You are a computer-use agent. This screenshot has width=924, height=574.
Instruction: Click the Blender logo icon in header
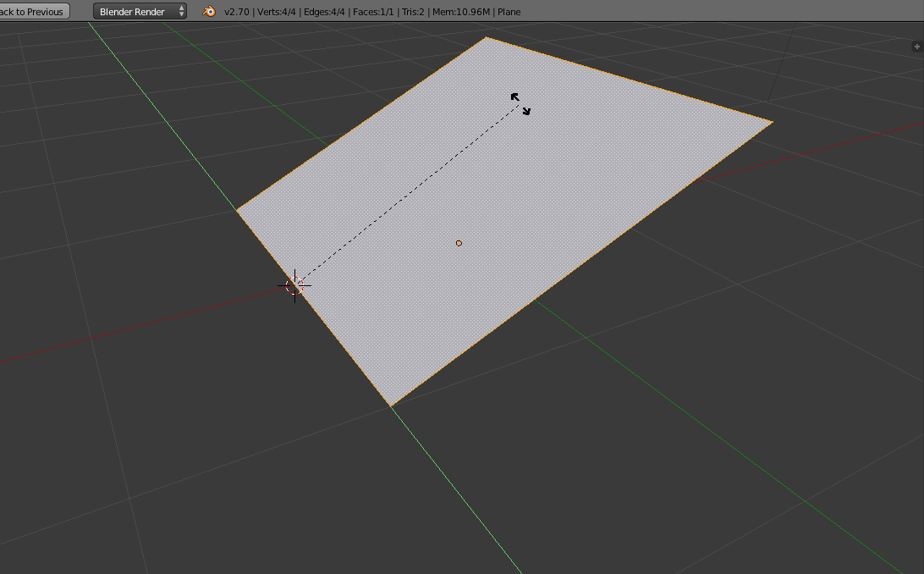[209, 11]
